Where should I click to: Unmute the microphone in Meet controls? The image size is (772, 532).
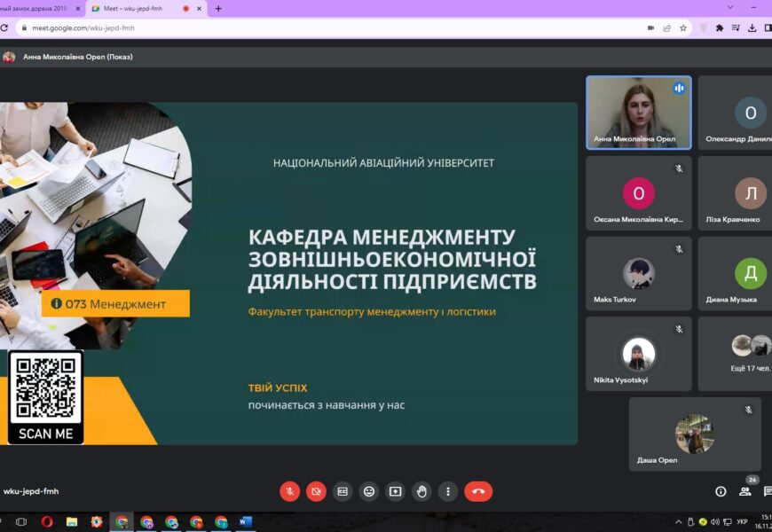(289, 491)
